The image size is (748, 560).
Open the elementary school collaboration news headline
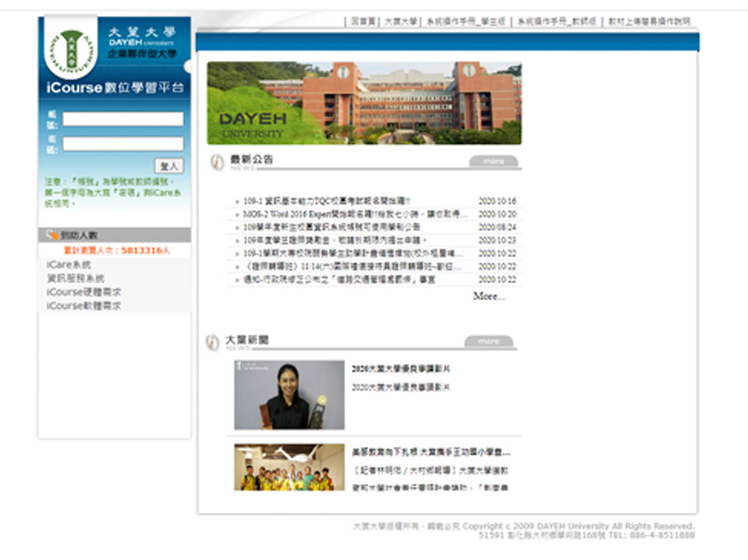pyautogui.click(x=431, y=452)
